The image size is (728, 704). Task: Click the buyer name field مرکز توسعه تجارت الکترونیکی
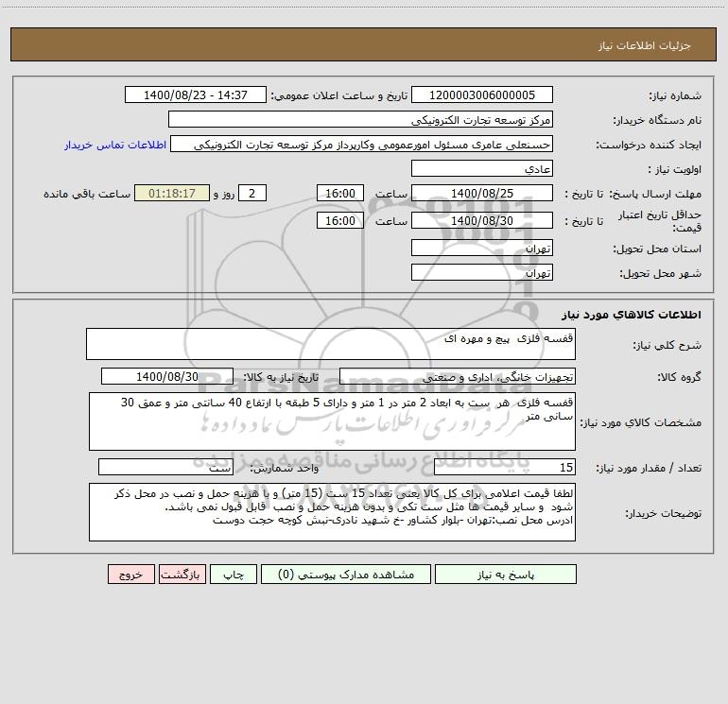click(360, 119)
